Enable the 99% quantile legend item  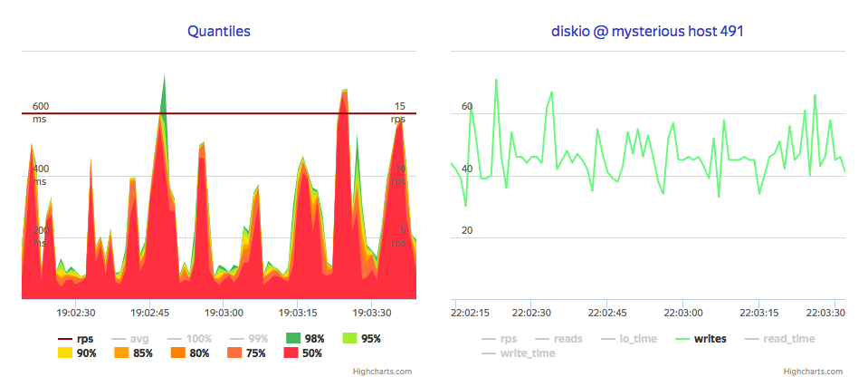click(249, 339)
